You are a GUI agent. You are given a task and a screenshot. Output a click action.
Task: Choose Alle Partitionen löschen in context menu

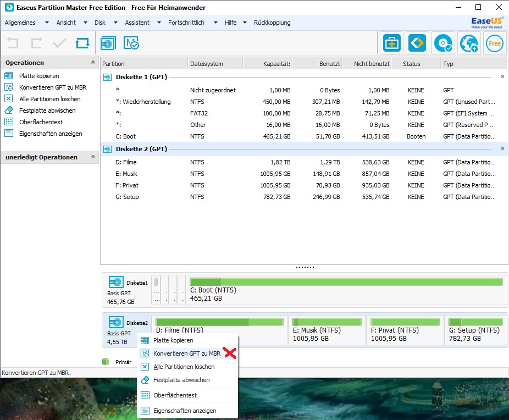187,367
